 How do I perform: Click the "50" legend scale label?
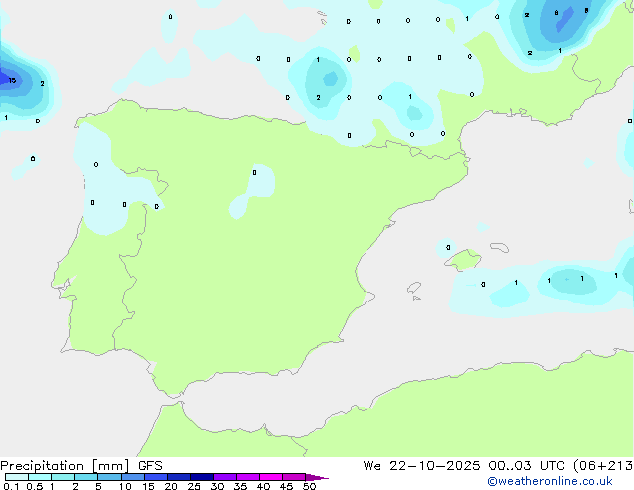pyautogui.click(x=309, y=486)
